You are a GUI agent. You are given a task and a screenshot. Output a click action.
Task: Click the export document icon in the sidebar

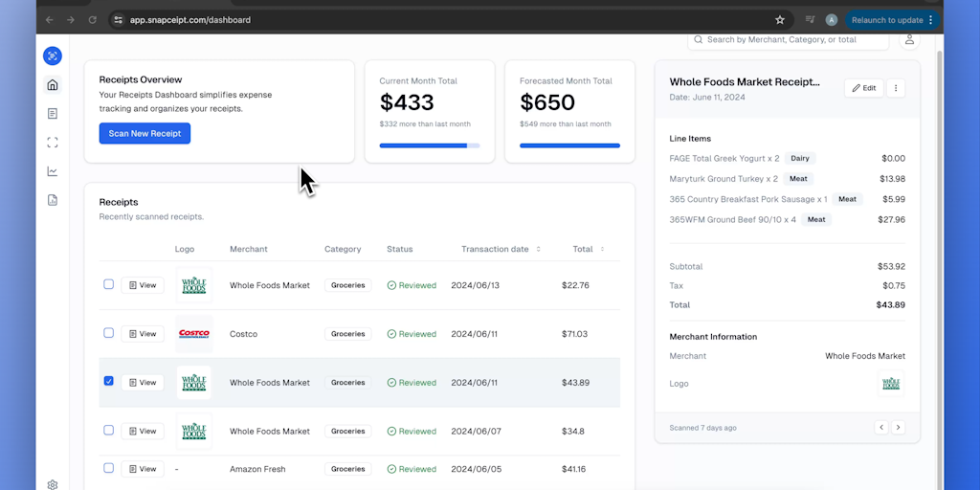click(53, 200)
